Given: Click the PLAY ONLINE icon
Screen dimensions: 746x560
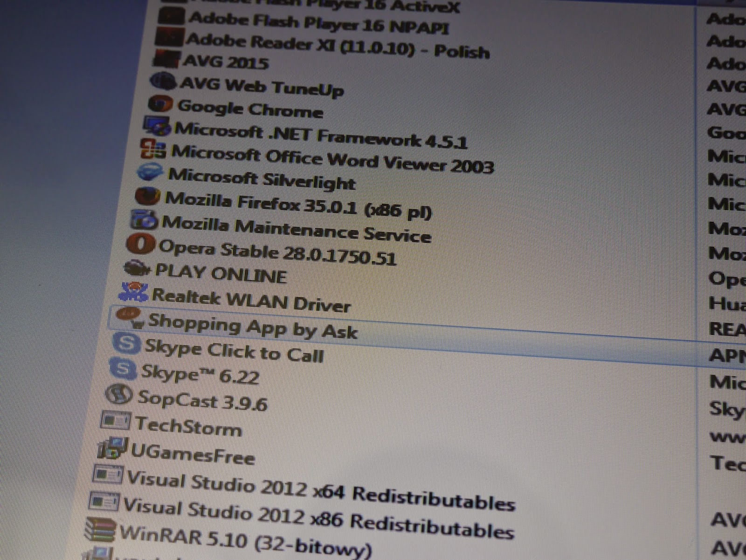Looking at the screenshot, I should (x=138, y=268).
